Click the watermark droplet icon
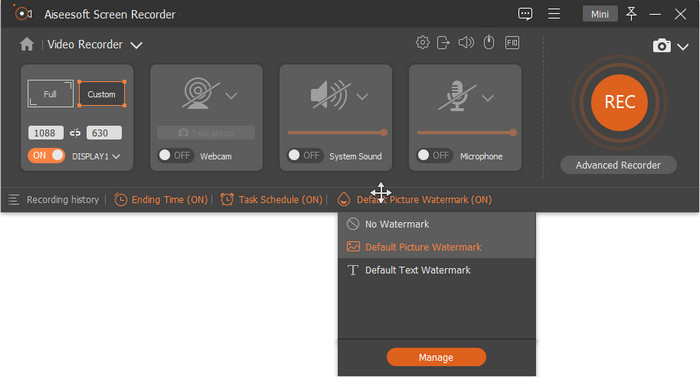Screen dimensions: 700x377 pos(344,199)
